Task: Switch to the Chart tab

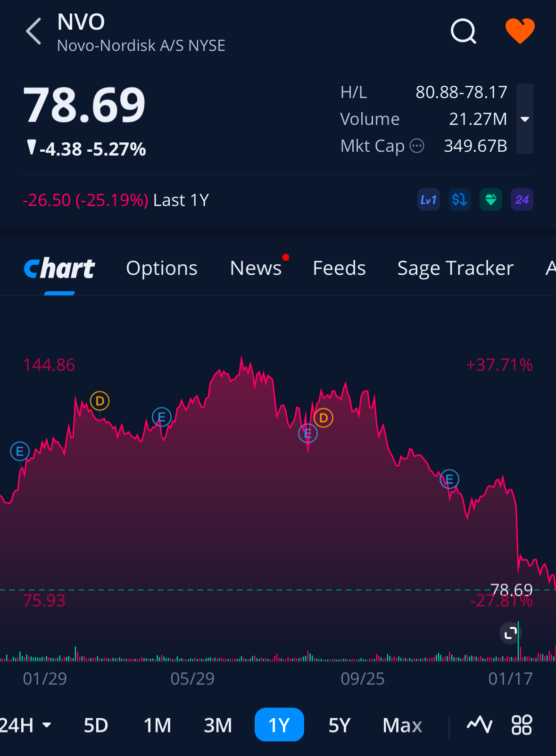Action: coord(59,269)
